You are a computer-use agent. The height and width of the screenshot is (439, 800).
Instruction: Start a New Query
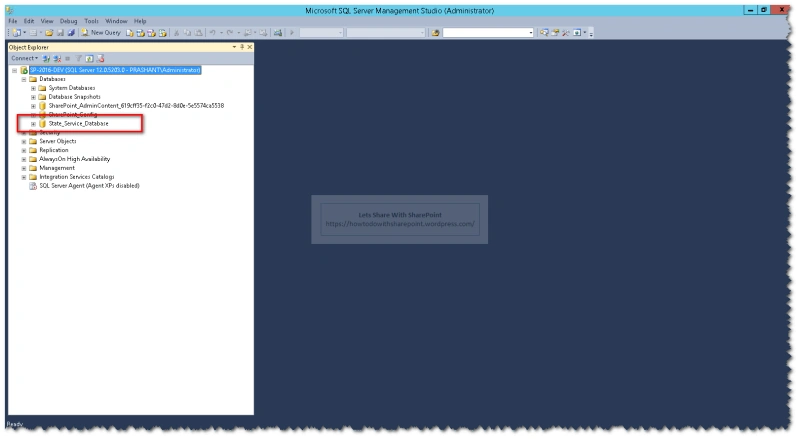[101, 33]
